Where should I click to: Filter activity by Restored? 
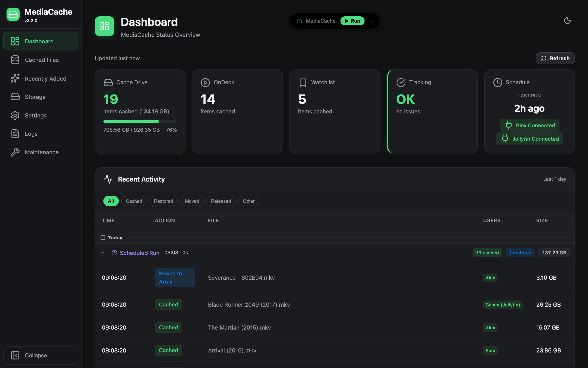(163, 201)
